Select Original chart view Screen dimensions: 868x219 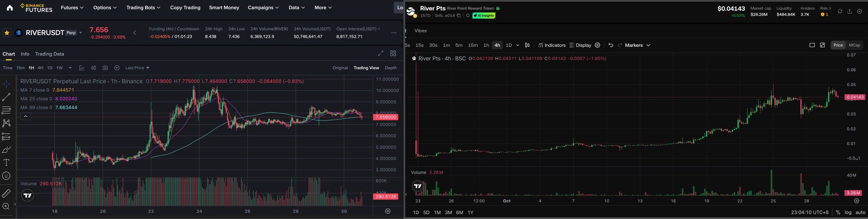[340, 68]
